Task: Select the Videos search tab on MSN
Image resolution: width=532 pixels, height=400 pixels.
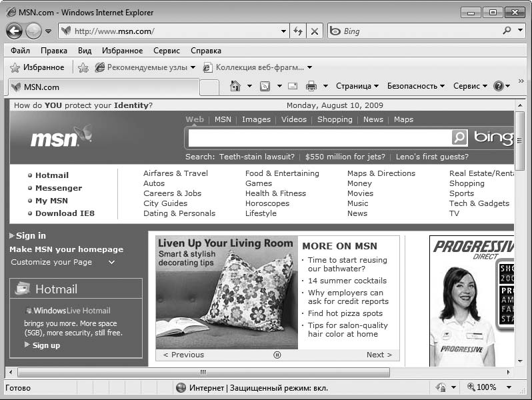Action: (294, 119)
